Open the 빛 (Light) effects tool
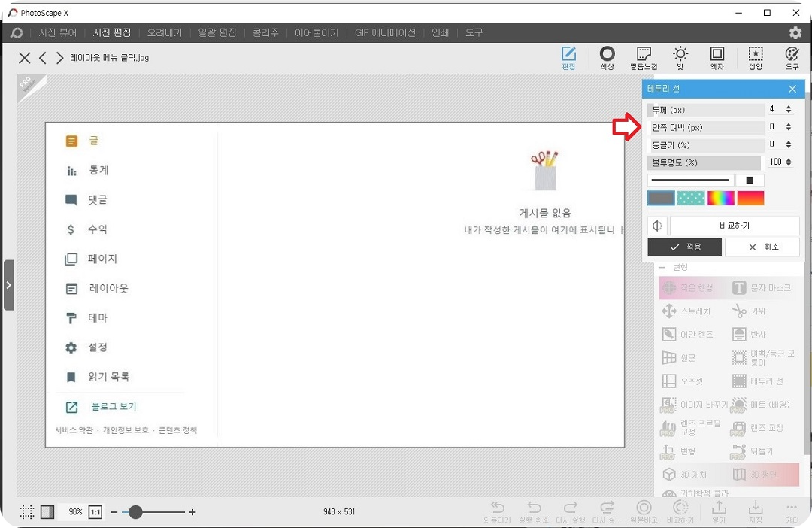812x528 pixels. coord(680,57)
